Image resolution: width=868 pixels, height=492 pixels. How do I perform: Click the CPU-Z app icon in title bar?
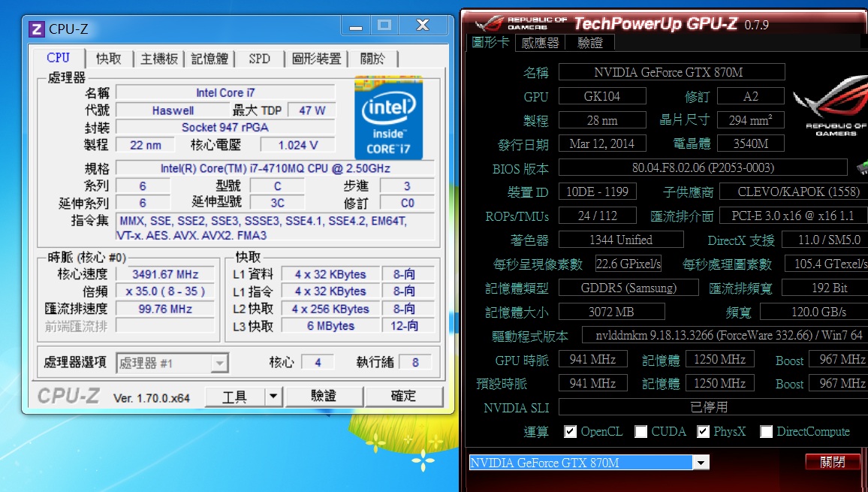tap(37, 29)
